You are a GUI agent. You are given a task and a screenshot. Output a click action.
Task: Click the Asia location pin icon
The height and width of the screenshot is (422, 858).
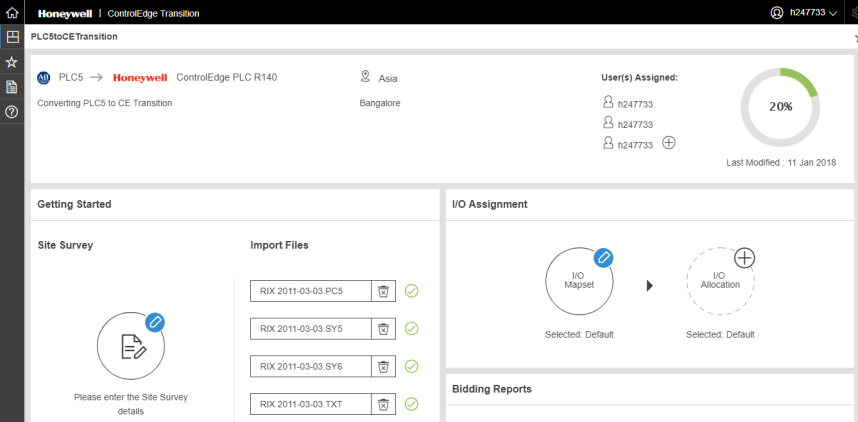pyautogui.click(x=366, y=77)
